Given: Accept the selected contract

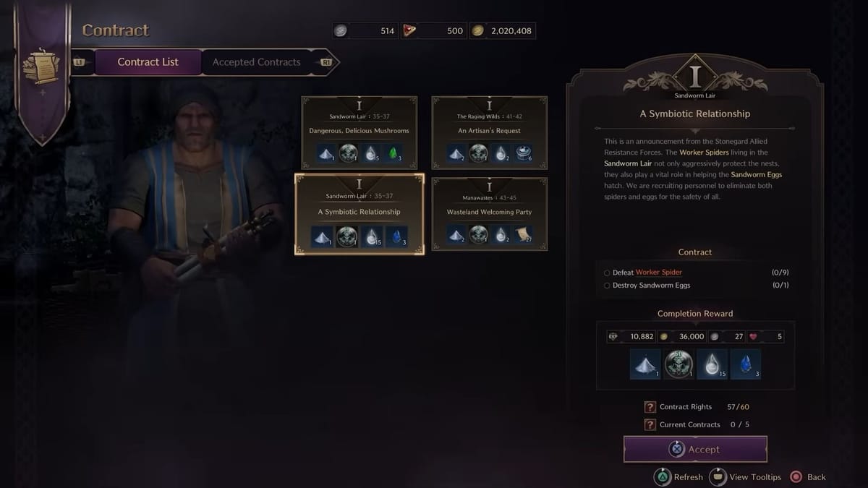Looking at the screenshot, I should [x=695, y=449].
